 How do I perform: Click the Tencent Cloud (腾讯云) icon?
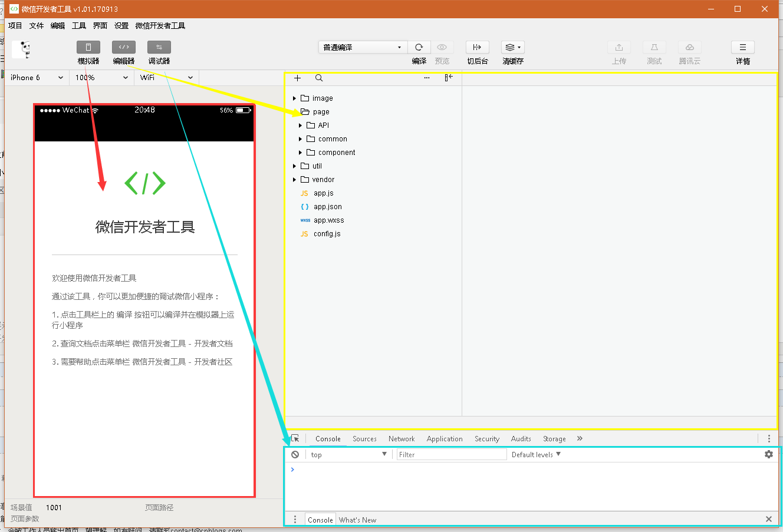coord(690,47)
